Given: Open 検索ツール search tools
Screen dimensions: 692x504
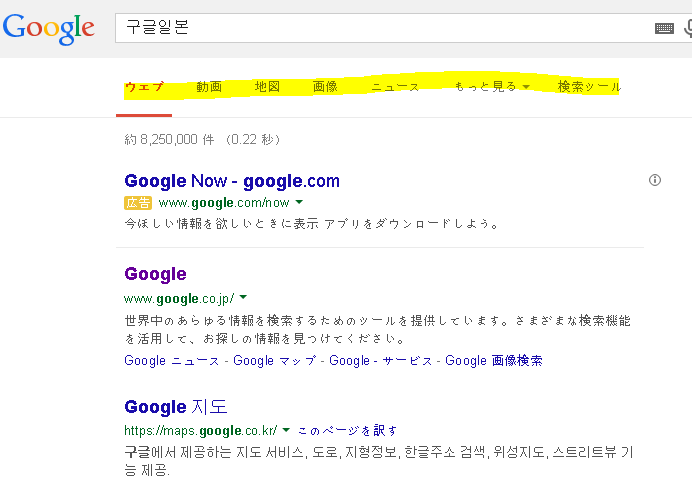Looking at the screenshot, I should pyautogui.click(x=589, y=87).
